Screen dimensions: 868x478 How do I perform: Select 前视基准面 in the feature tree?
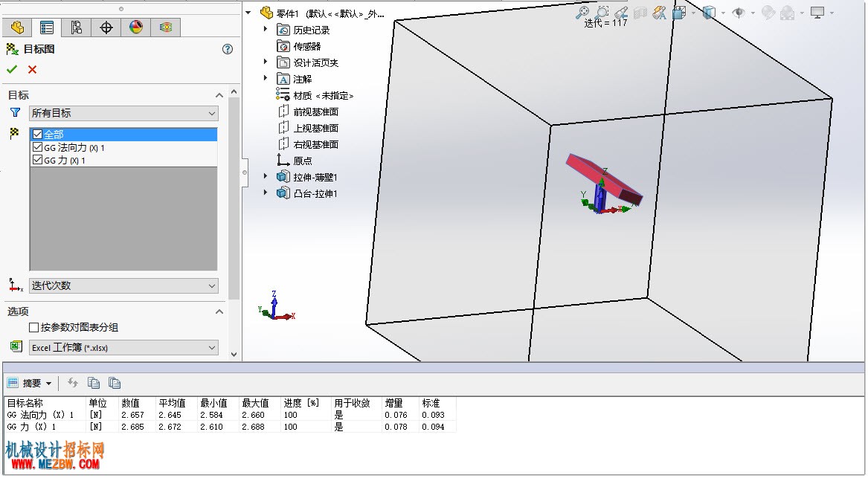pos(315,112)
